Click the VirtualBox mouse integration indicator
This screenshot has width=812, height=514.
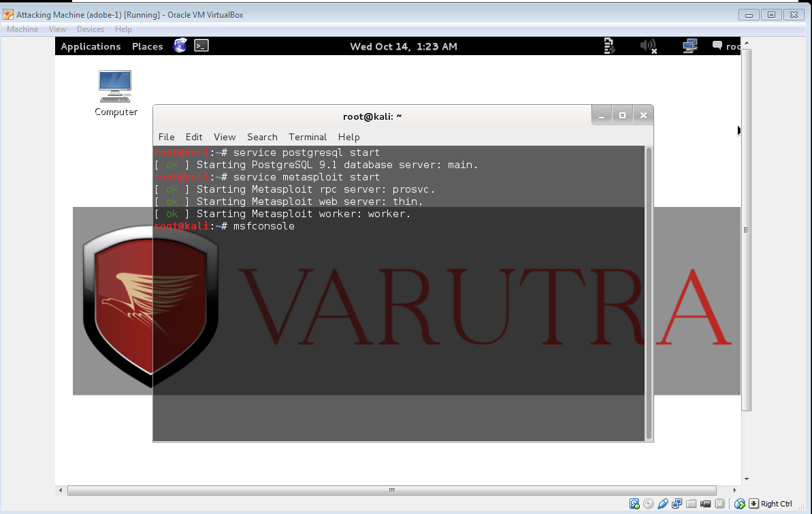(740, 504)
